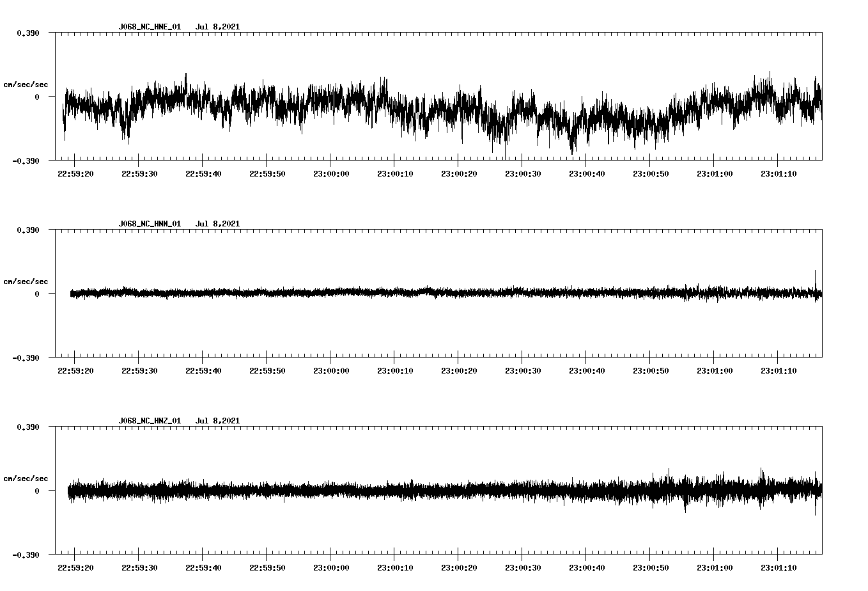The height and width of the screenshot is (591, 868).
Task: Click the 23:00:20 time label under HNE plot
Action: [x=458, y=174]
